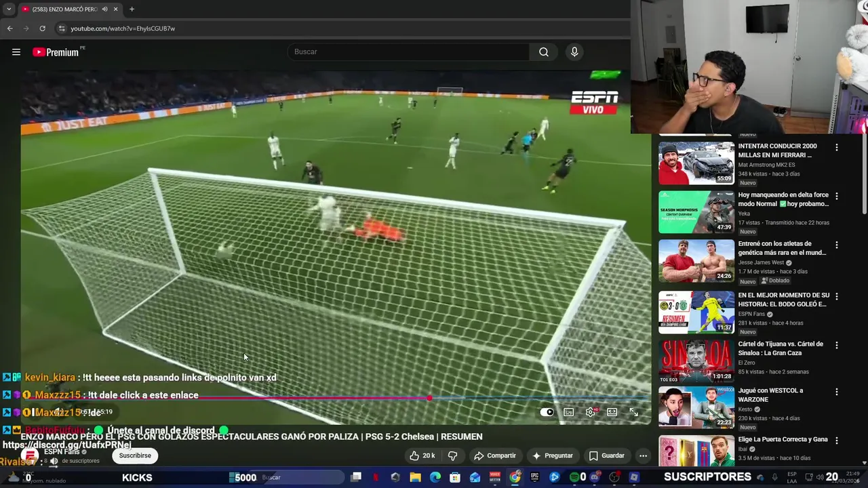Image resolution: width=868 pixels, height=488 pixels.
Task: Open options for EL BODO GOLEÓ video
Action: 836,296
